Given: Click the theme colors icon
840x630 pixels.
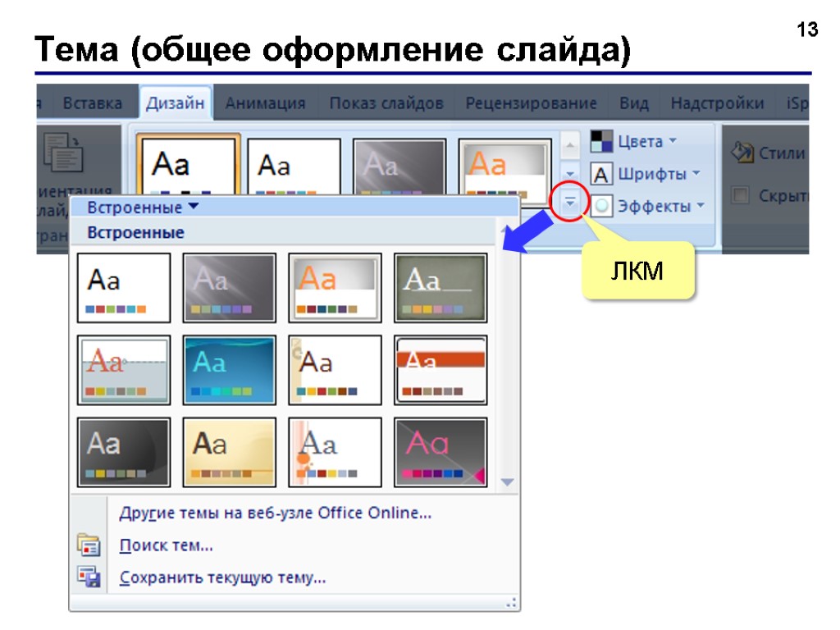Looking at the screenshot, I should pos(601,141).
